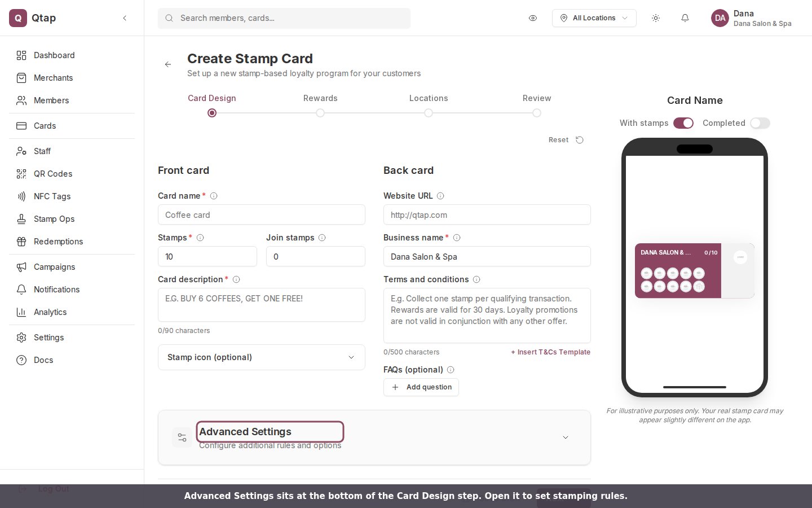Screen dimensions: 812x508
Task: Click the Business name field
Action: pos(487,257)
